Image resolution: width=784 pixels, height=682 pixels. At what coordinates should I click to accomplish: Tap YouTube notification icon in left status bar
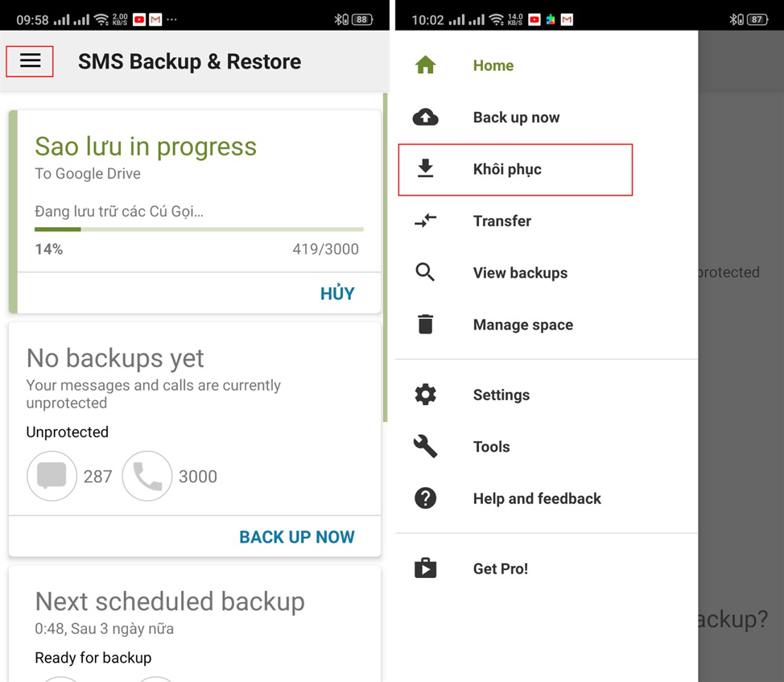click(x=139, y=20)
